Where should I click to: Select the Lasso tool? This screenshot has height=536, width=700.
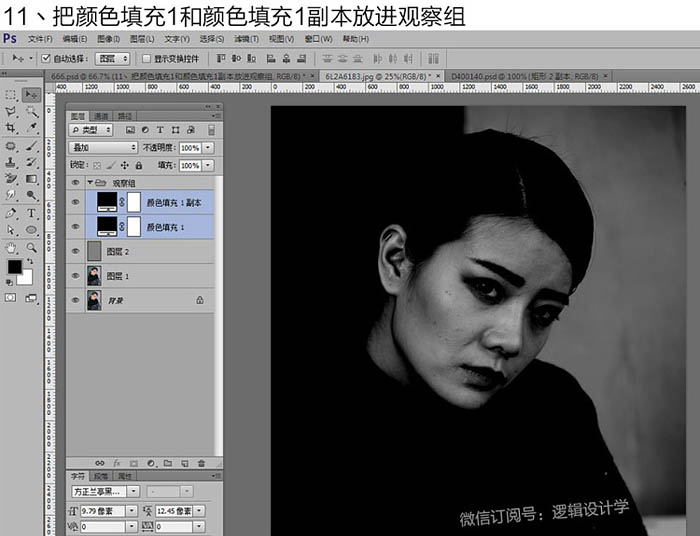point(11,112)
